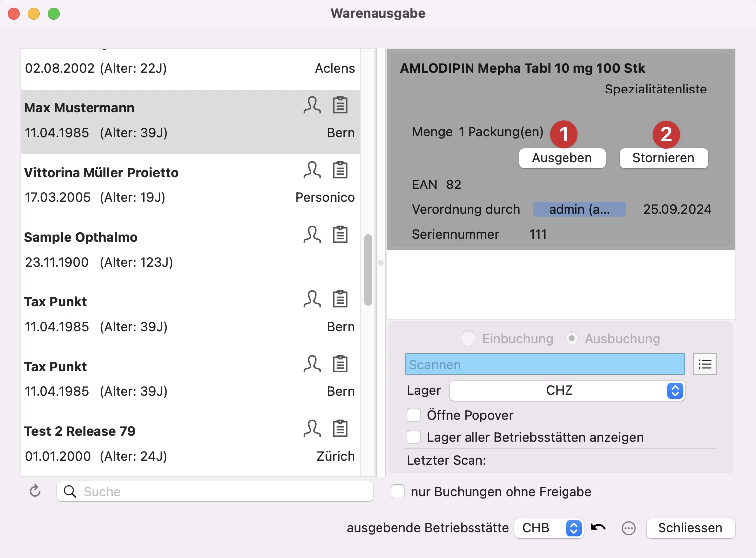The image size is (756, 558).
Task: Click the patient list scrollbar
Action: coord(368,270)
